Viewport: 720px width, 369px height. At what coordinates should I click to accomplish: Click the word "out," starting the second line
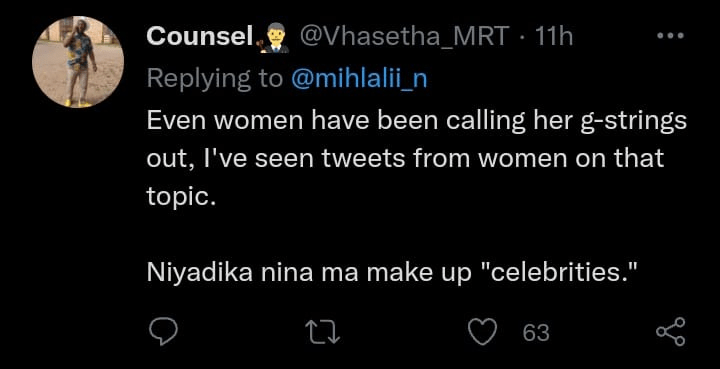click(166, 160)
